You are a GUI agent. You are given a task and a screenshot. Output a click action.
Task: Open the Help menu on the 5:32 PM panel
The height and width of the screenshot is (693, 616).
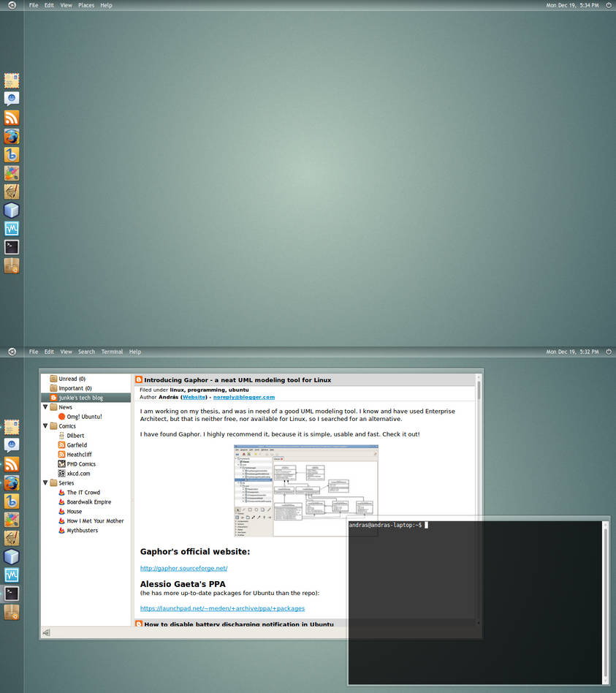(135, 352)
